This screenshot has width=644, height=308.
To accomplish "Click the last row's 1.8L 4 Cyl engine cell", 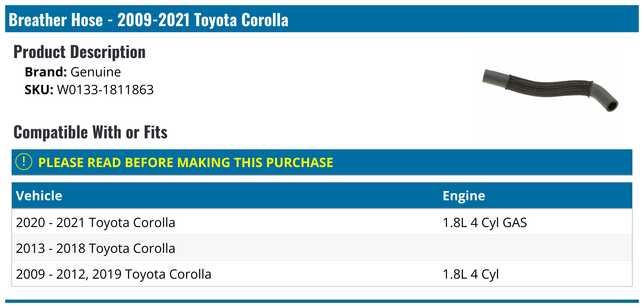I will click(470, 274).
